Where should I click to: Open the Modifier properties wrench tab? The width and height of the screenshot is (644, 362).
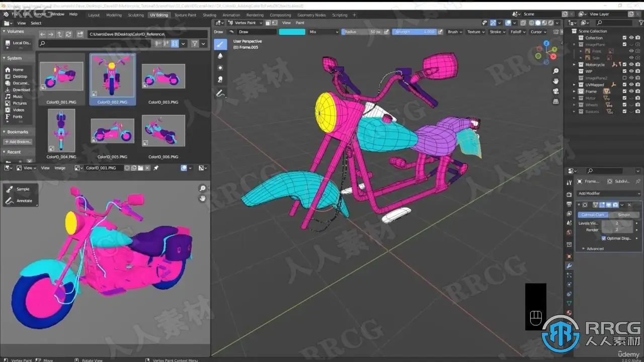[569, 266]
